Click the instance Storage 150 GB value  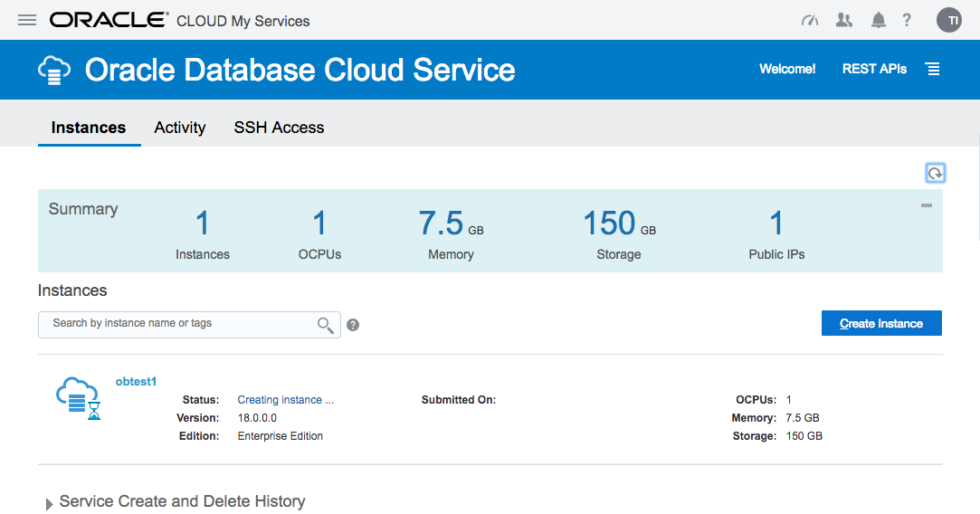click(x=804, y=436)
